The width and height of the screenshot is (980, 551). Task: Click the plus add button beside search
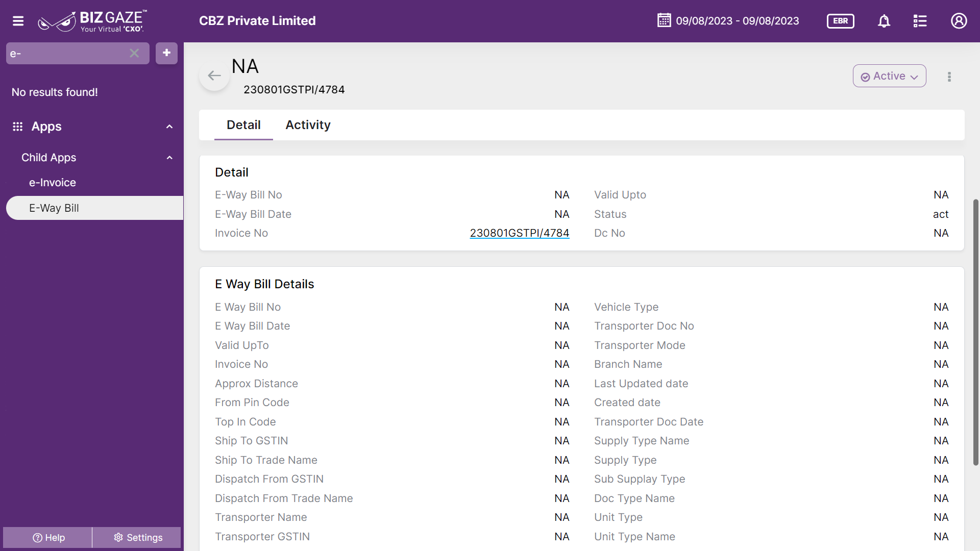166,53
